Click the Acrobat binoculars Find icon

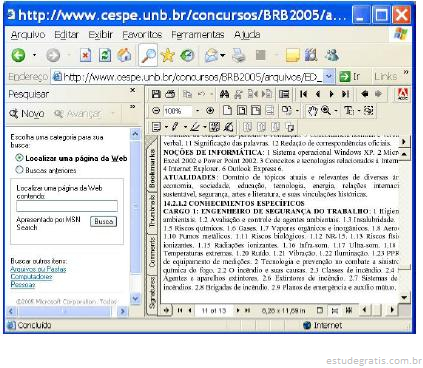(x=224, y=94)
